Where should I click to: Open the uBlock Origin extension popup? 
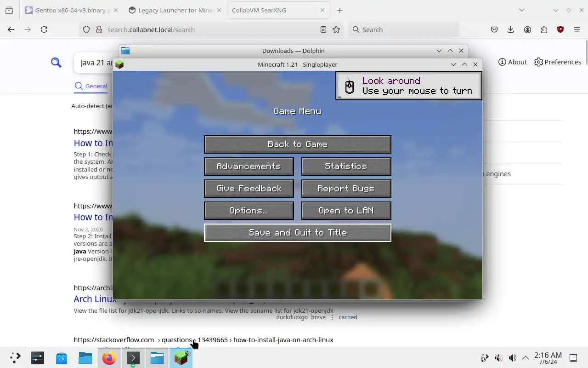point(560,29)
